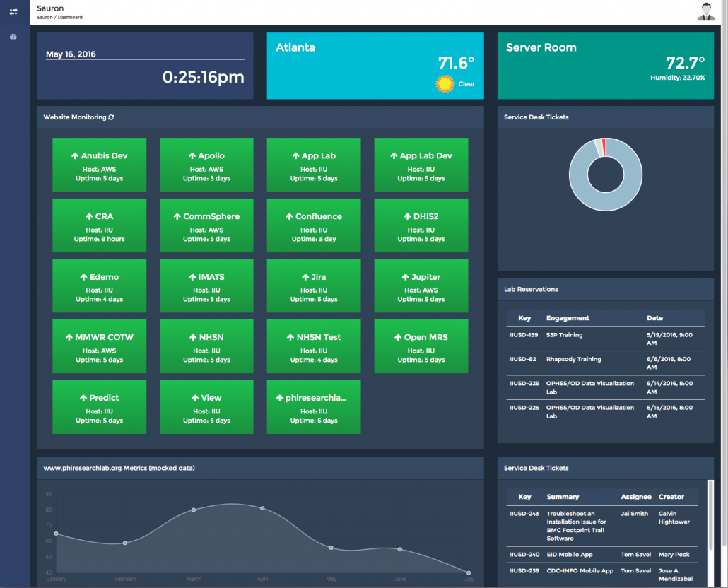This screenshot has height=588, width=728.
Task: Select the January data point on the metrics chart
Action: (56, 534)
